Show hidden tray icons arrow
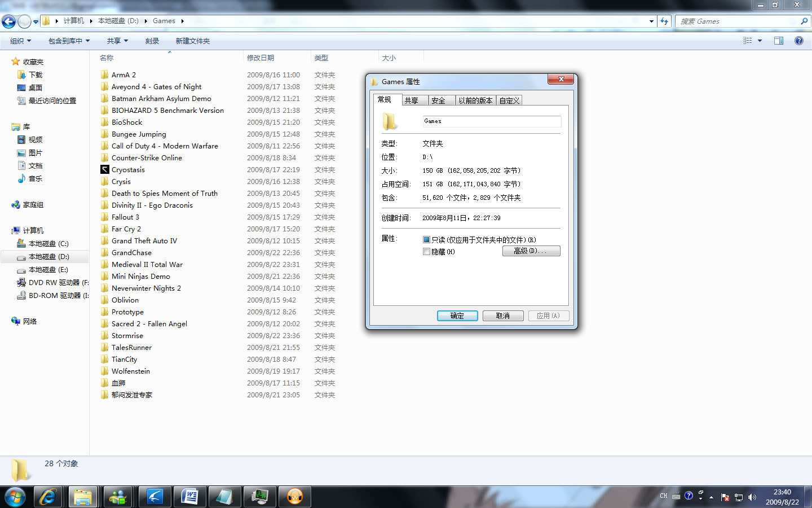 click(x=711, y=497)
